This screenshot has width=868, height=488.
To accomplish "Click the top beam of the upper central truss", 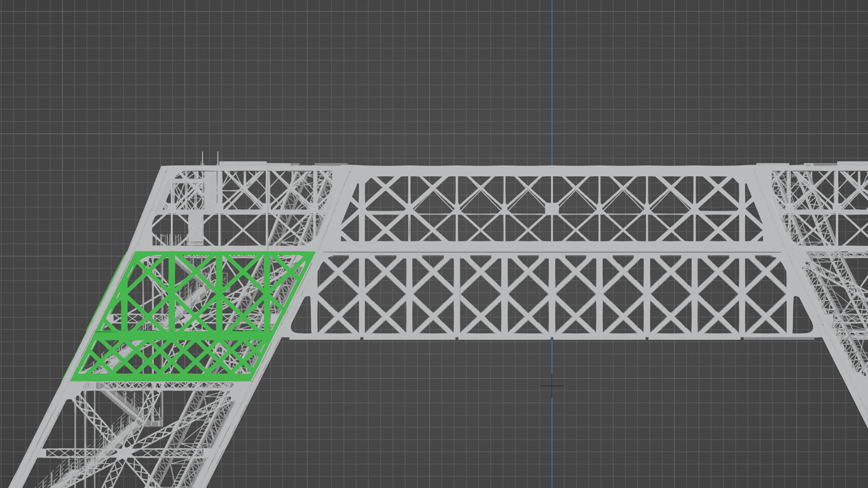I will click(x=552, y=170).
